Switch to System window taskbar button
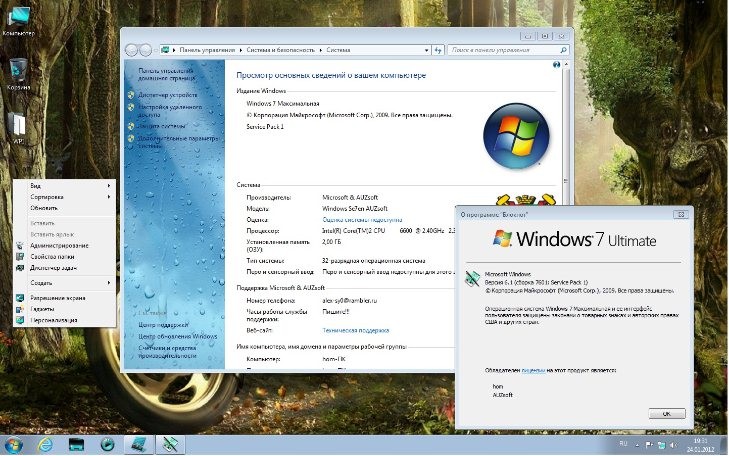 coord(139,445)
